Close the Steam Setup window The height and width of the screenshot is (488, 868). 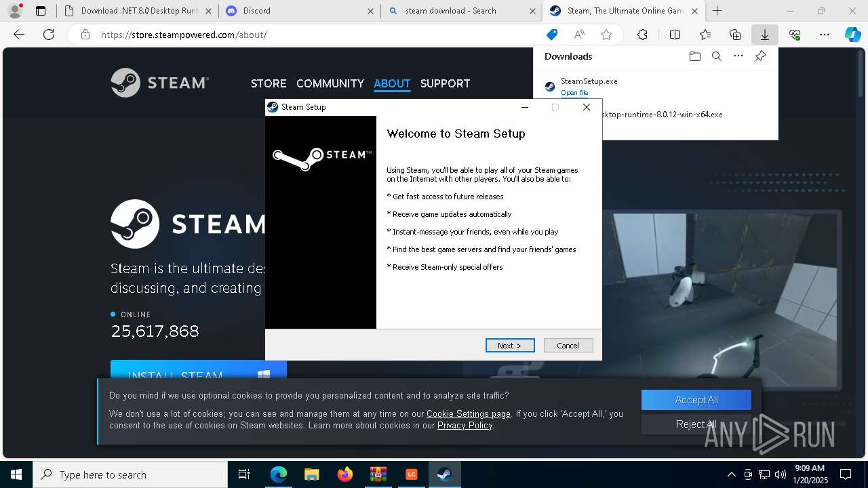(587, 107)
